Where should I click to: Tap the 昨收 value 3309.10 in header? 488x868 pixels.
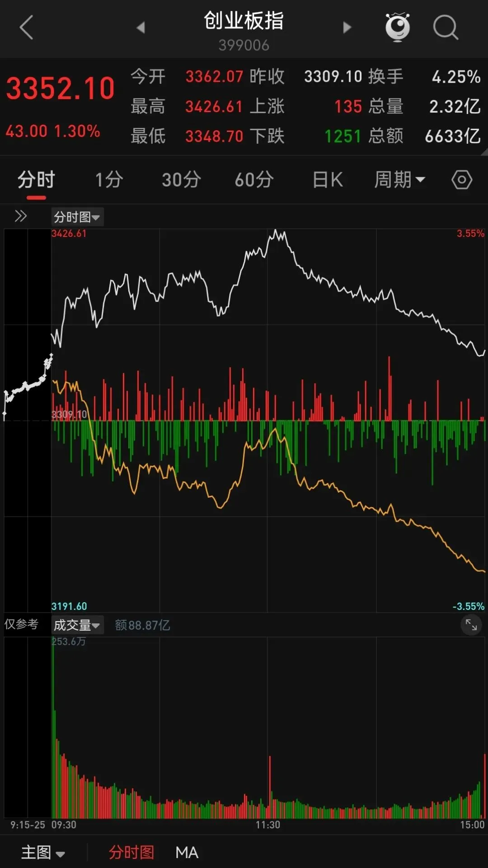333,76
